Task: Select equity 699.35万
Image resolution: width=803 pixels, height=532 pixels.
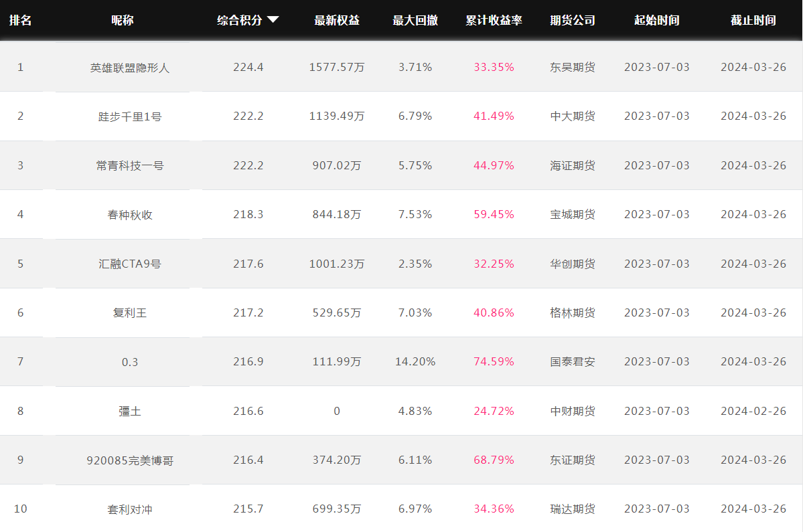Action: 336,509
